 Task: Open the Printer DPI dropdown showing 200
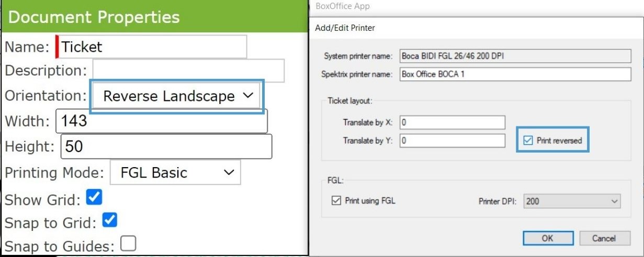pyautogui.click(x=572, y=201)
